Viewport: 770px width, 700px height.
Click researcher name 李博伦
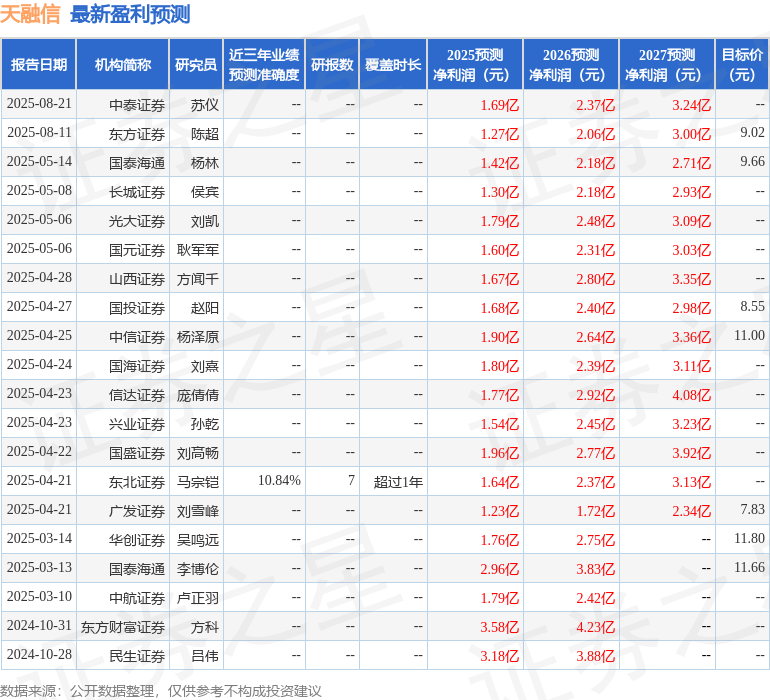click(198, 569)
